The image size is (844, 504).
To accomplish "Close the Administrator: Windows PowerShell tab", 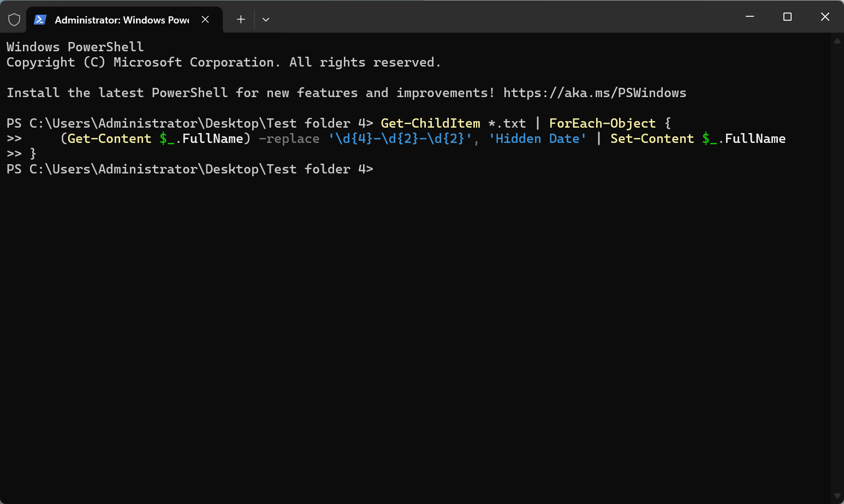I will [205, 20].
